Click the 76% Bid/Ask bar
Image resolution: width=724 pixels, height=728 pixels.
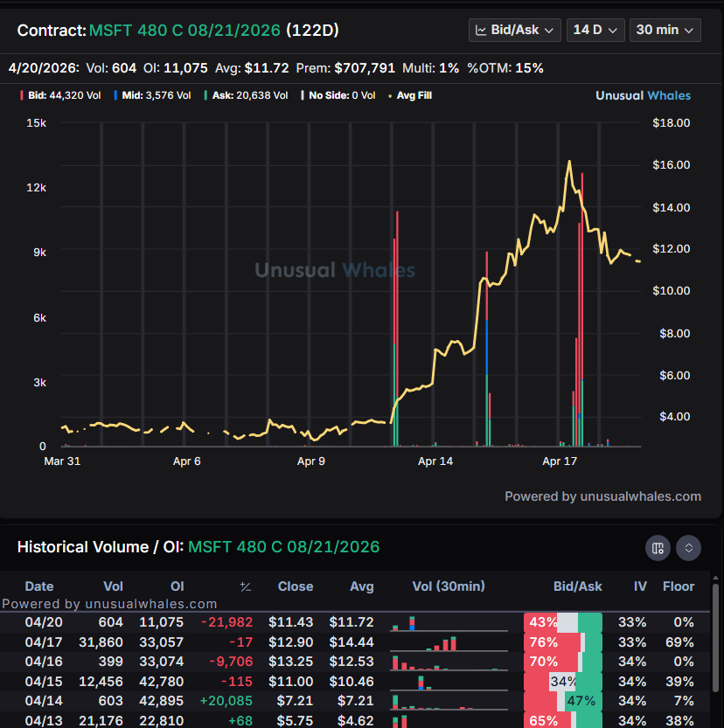[563, 642]
